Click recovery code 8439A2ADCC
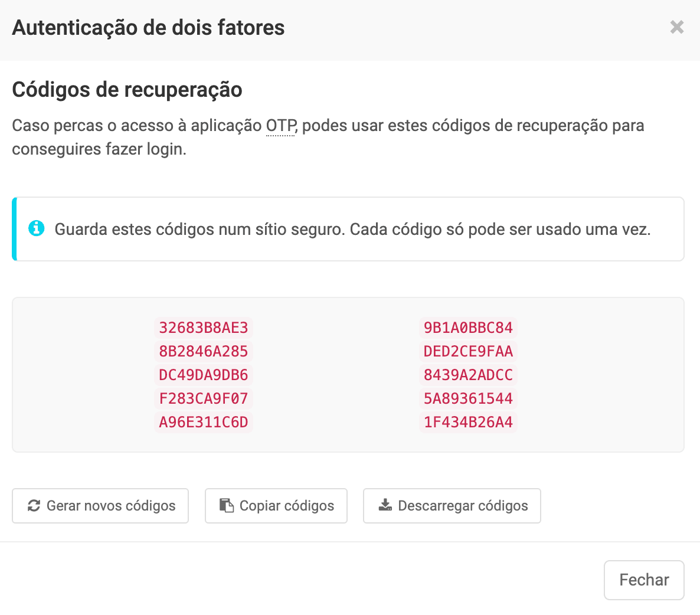This screenshot has height=615, width=700. pos(468,375)
